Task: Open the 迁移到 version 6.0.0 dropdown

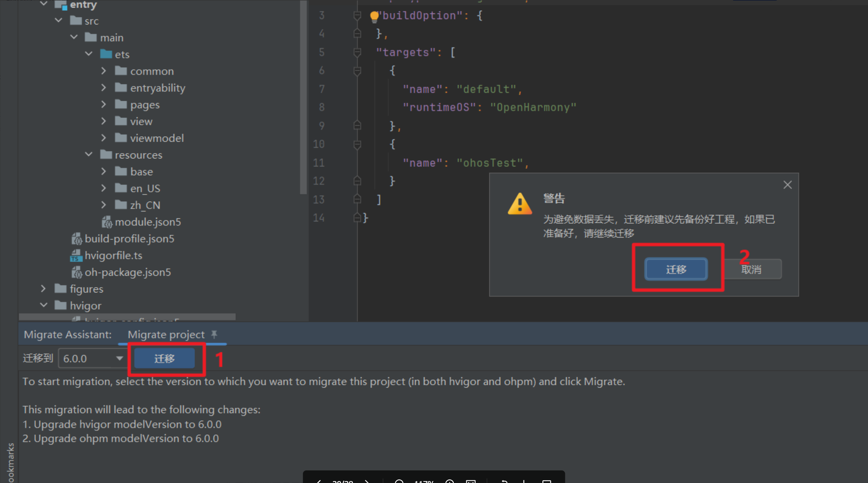Action: pos(119,358)
